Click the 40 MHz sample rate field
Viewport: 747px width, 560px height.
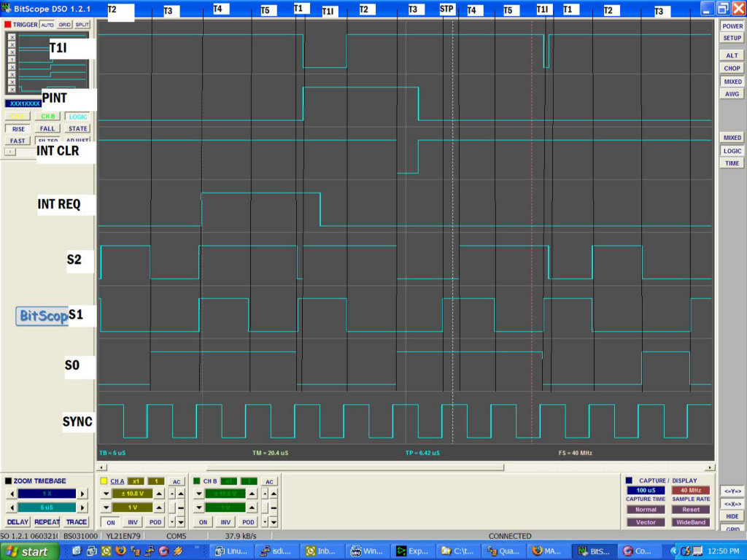coord(691,490)
